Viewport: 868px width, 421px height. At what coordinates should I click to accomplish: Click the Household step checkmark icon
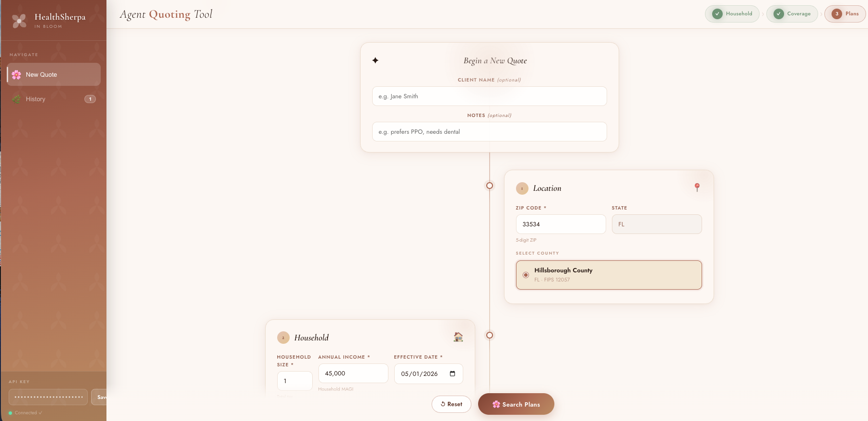tap(717, 14)
